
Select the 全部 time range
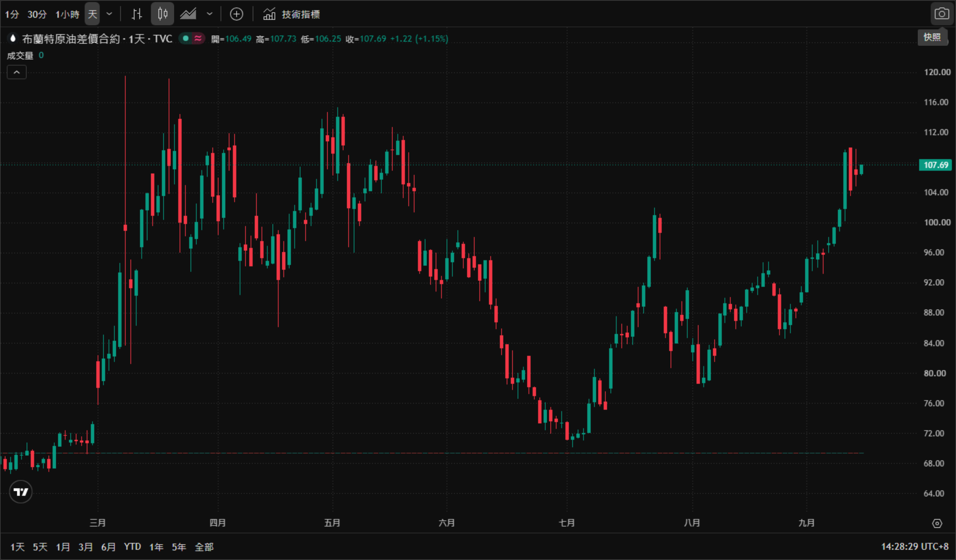coord(204,547)
